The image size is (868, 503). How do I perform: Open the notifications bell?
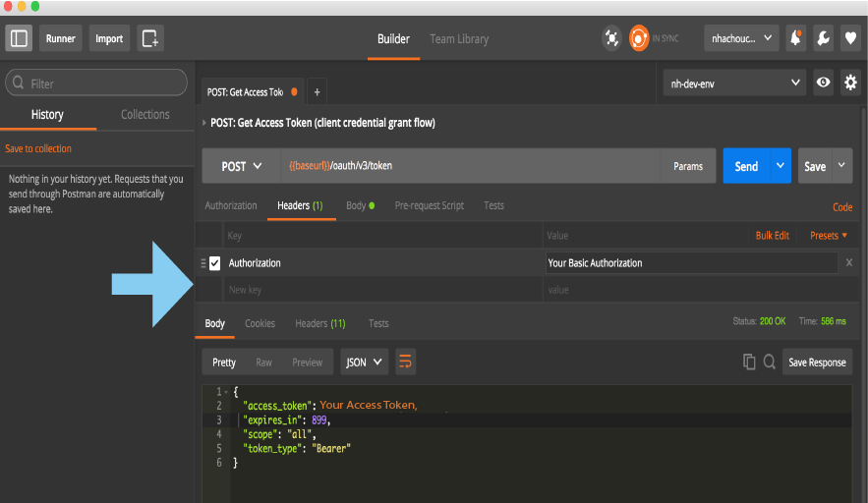coord(795,38)
